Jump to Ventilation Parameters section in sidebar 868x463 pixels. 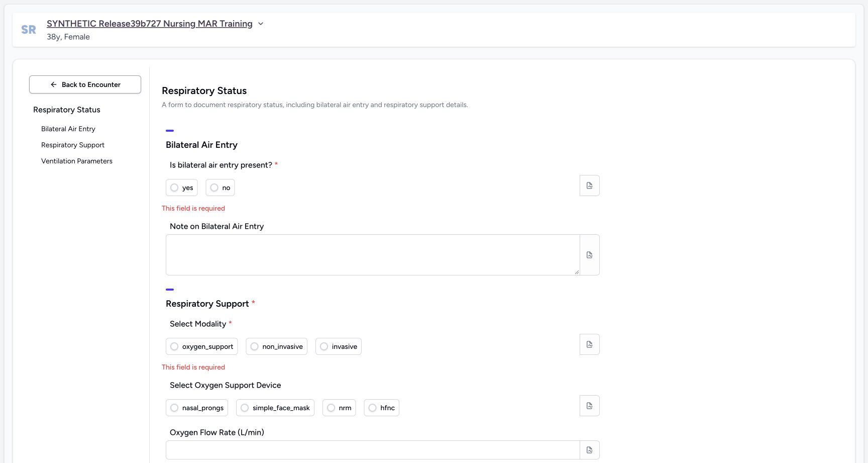point(77,161)
